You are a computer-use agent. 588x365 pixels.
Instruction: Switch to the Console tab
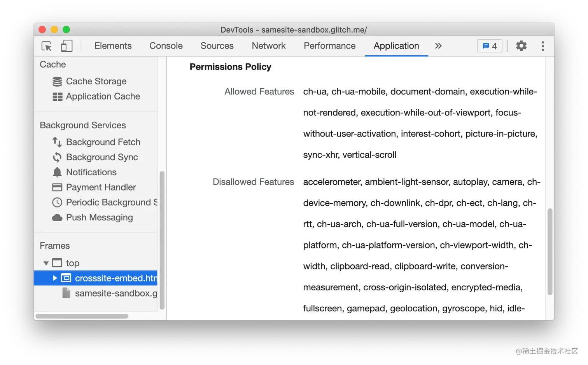click(166, 46)
